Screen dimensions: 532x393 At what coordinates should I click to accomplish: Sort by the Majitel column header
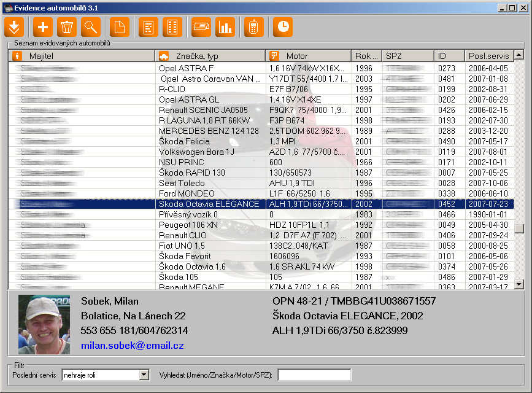[x=82, y=56]
